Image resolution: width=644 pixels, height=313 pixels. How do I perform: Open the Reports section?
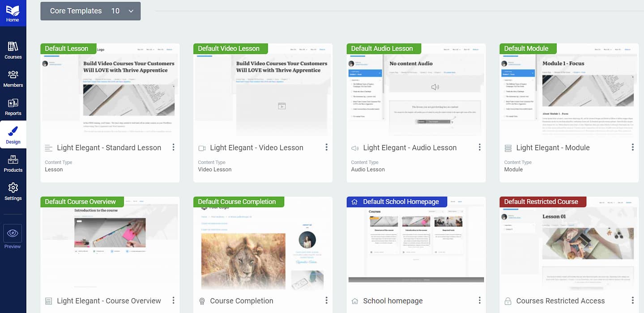13,107
